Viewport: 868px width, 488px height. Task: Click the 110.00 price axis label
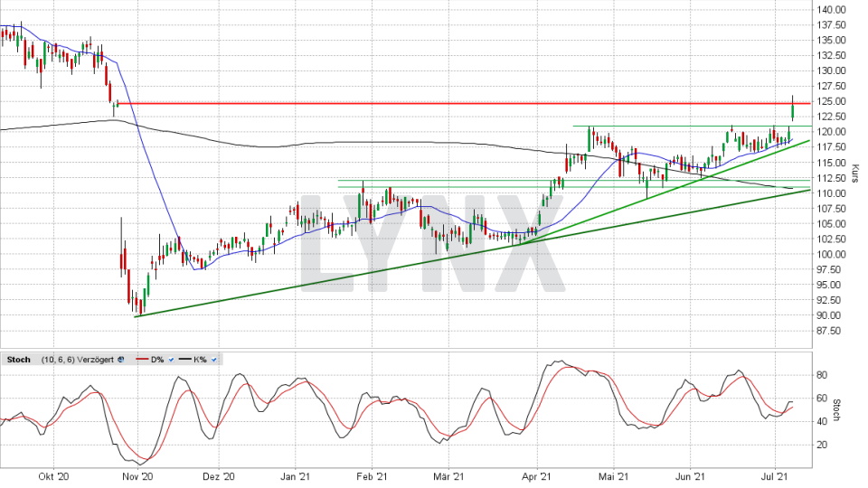(832, 193)
